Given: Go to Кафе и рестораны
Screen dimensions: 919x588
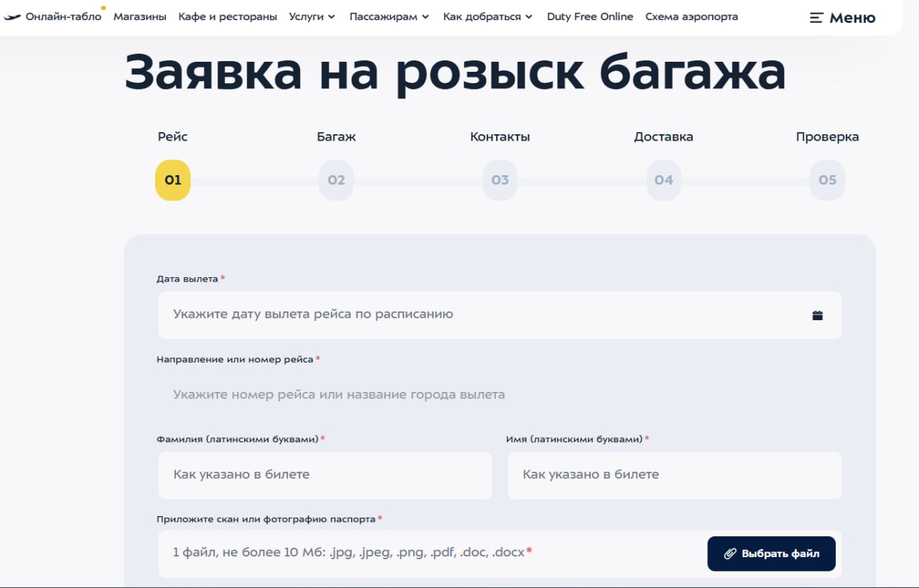Looking at the screenshot, I should pos(228,17).
